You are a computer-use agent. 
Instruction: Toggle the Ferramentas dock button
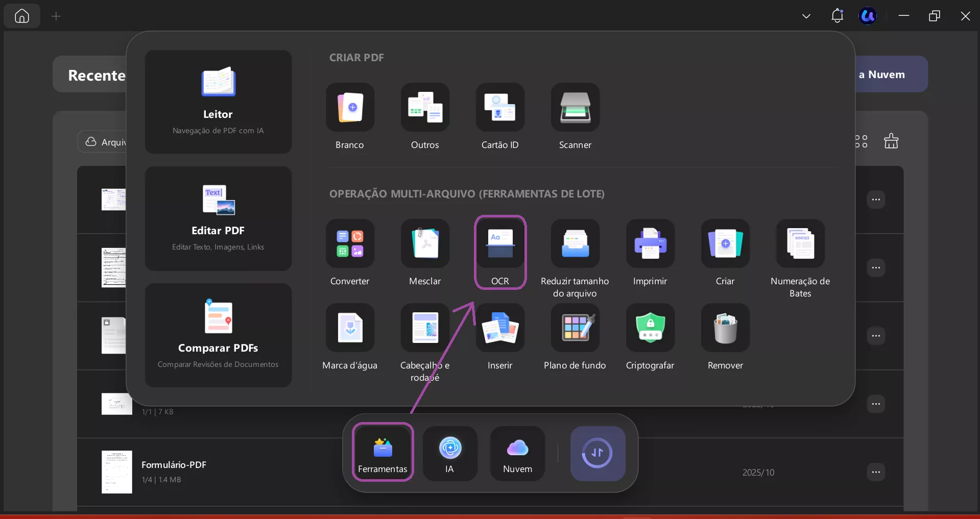coord(383,452)
